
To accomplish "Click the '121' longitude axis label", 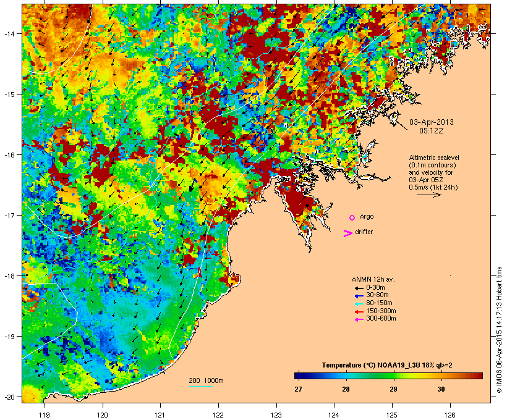I will coord(160,415).
